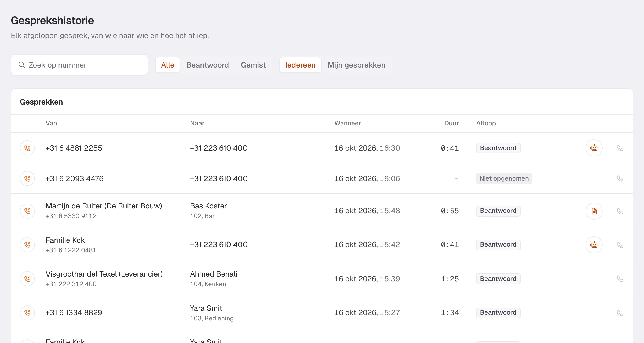Click the number +31 6 1222 0481
Screen dimensions: 644x343
point(71,250)
